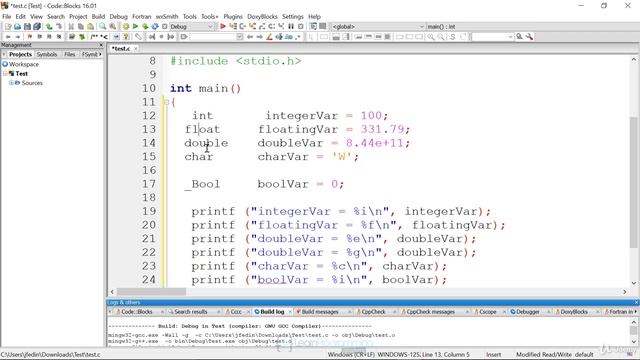640x360 pixels.
Task: Collapse main function at the line 11 fold marker
Action: tap(166, 102)
